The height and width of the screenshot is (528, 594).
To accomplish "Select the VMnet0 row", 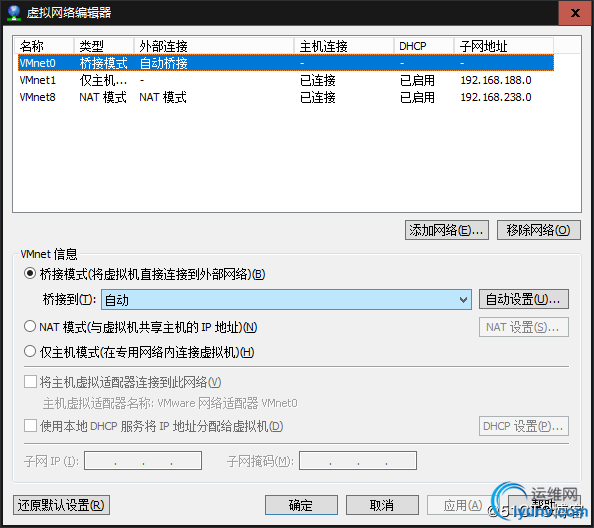I will tap(286, 63).
